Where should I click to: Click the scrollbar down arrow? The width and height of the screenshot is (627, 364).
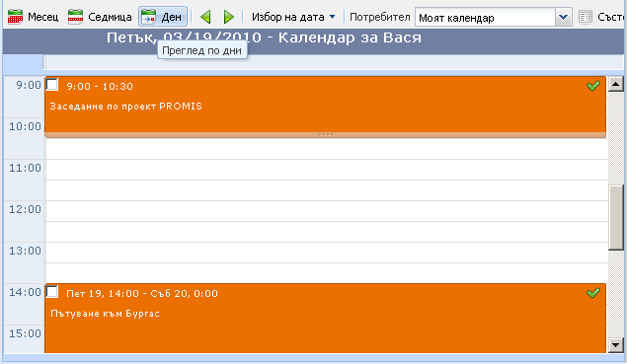point(616,345)
